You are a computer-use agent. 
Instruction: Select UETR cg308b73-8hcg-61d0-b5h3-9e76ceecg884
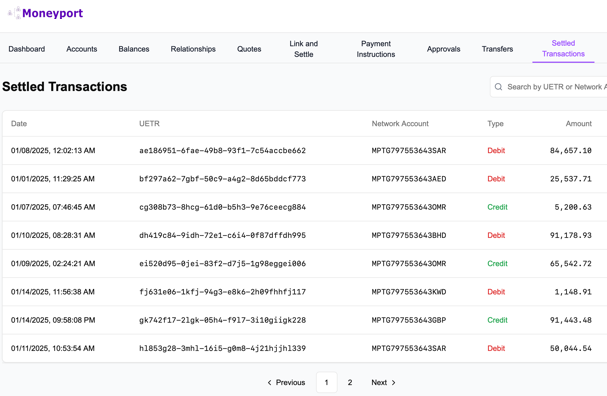(223, 207)
